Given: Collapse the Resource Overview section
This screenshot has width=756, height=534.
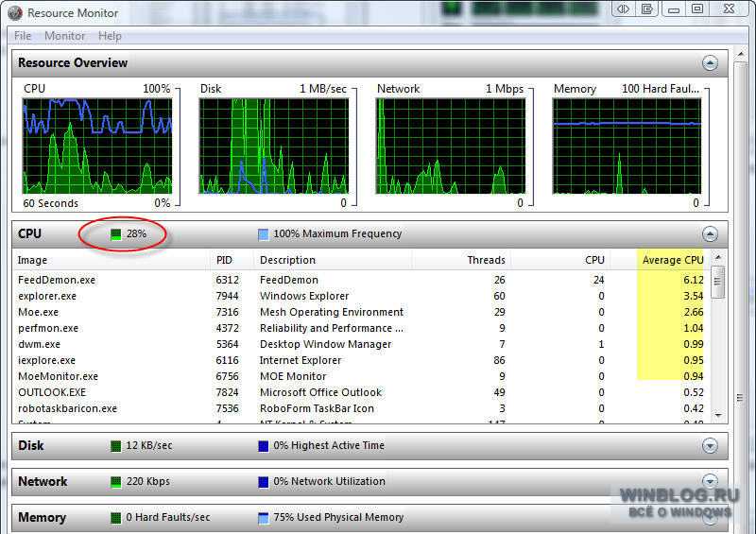Looking at the screenshot, I should click(710, 62).
